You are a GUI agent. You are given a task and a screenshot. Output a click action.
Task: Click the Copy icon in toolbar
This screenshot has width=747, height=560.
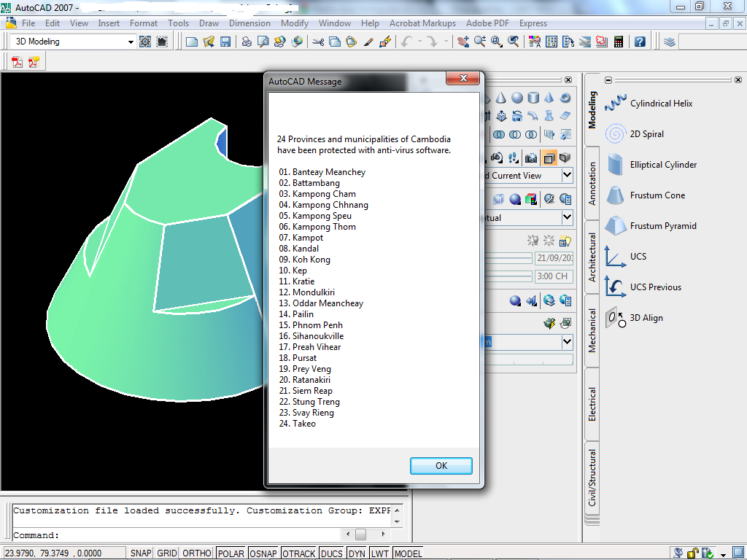[x=334, y=42]
